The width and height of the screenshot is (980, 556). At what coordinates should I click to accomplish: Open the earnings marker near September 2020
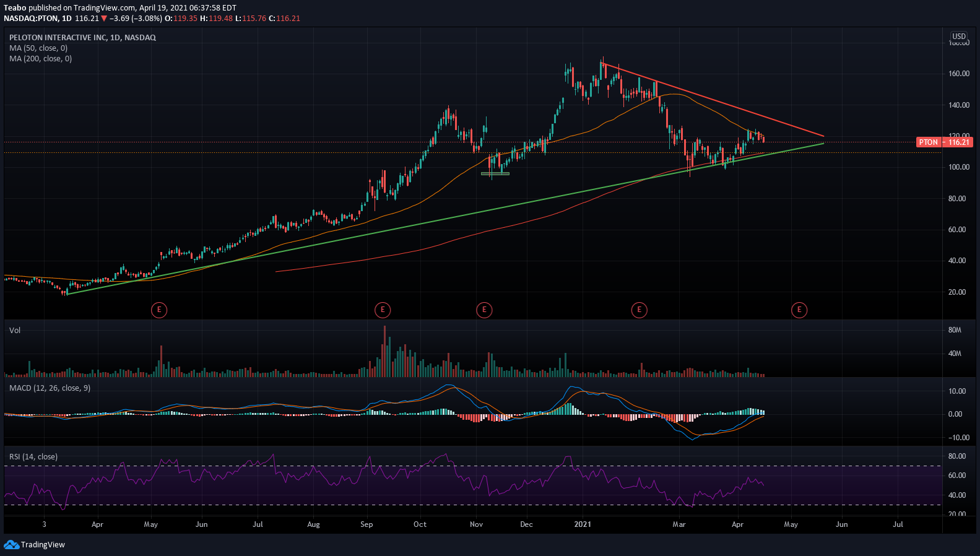(x=383, y=310)
